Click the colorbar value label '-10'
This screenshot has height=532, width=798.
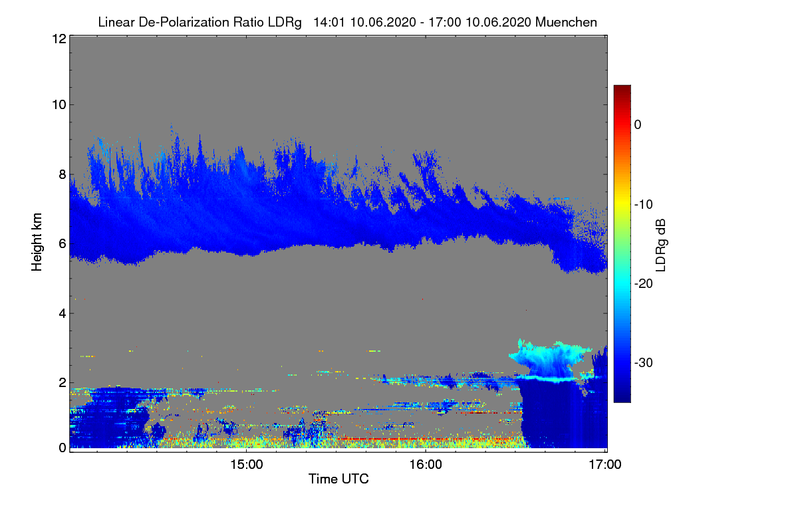point(643,204)
